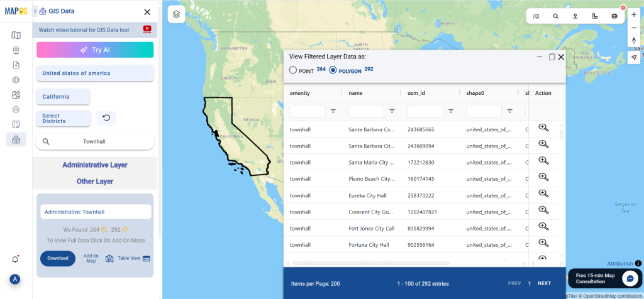Sort by the osm_id column header
The height and width of the screenshot is (299, 644).
pos(416,93)
